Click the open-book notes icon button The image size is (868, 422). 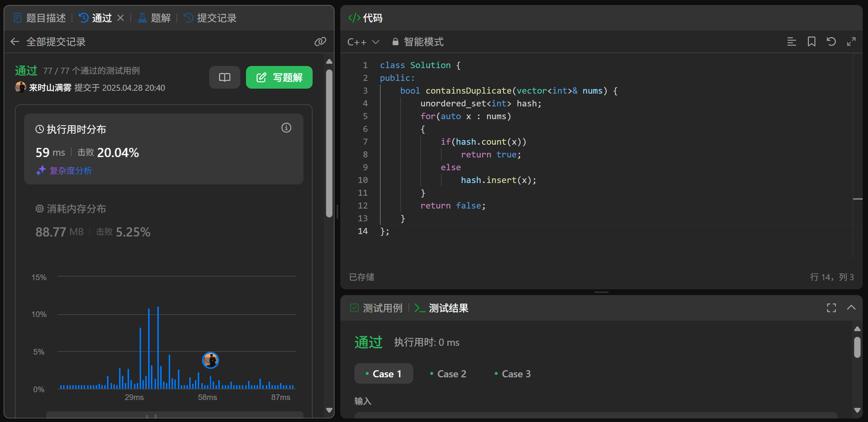pos(224,77)
